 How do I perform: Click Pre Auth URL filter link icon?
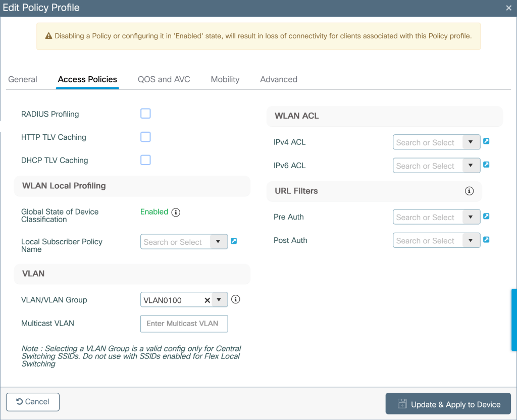[486, 216]
